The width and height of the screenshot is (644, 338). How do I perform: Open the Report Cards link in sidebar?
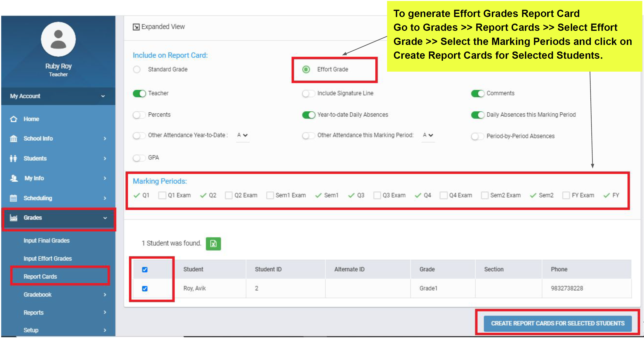[40, 277]
